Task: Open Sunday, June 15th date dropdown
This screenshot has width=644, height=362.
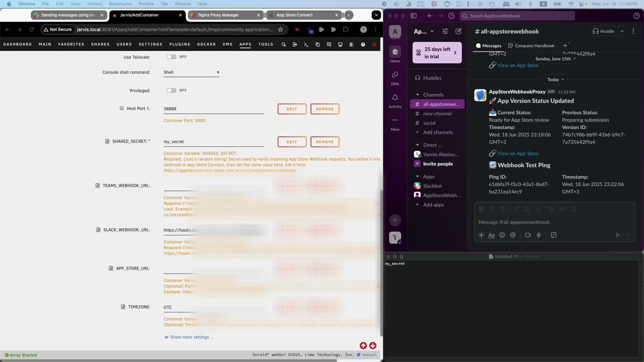Action: [555, 59]
